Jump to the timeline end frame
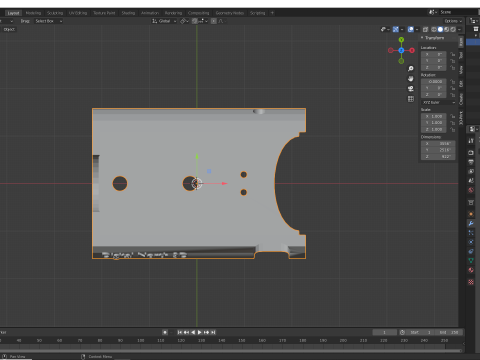 point(213,332)
